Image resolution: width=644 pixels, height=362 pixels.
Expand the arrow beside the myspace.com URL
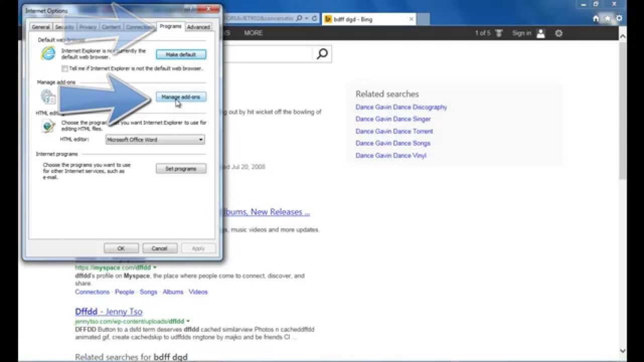tap(155, 267)
